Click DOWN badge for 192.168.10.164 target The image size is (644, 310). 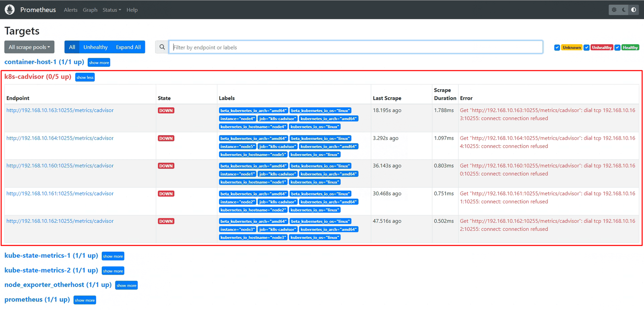(x=166, y=138)
